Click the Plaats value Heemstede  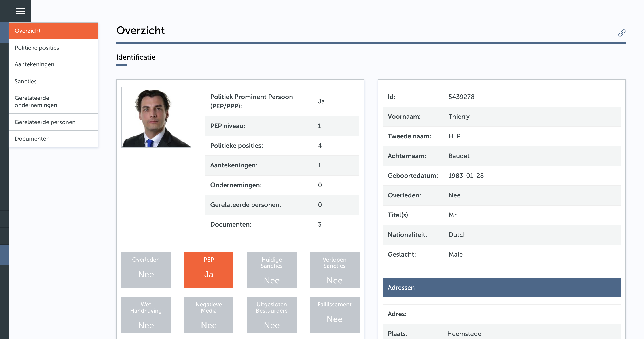464,334
